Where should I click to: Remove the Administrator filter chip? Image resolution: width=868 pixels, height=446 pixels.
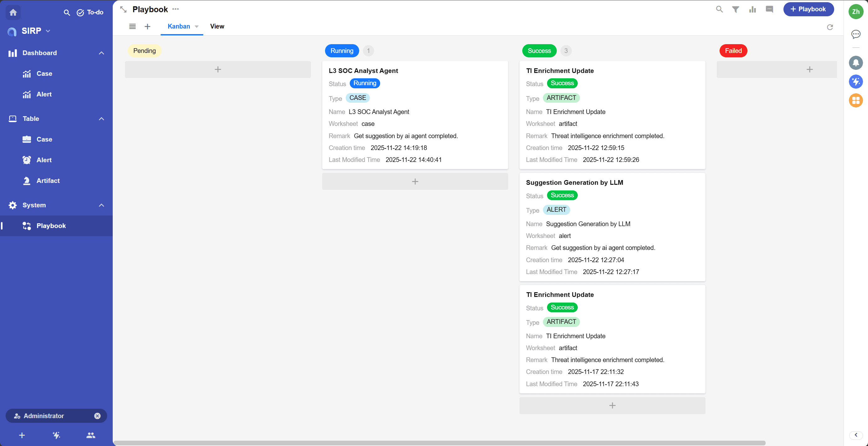97,416
